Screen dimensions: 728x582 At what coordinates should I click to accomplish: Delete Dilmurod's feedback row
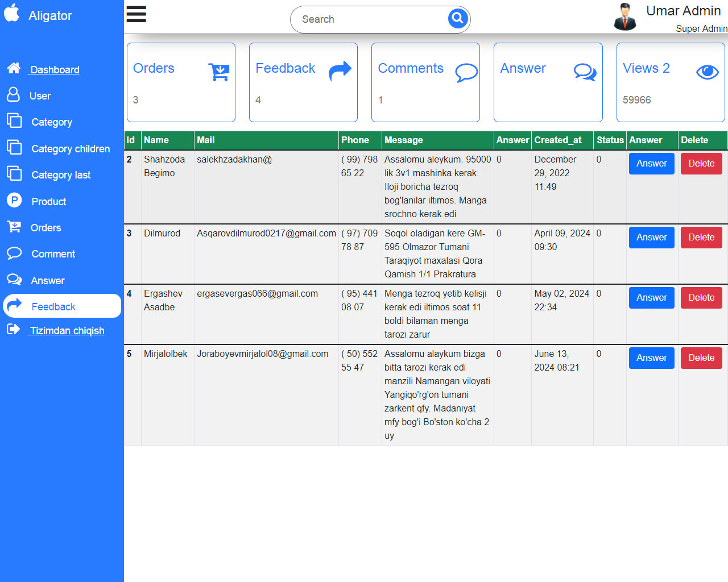[701, 238]
